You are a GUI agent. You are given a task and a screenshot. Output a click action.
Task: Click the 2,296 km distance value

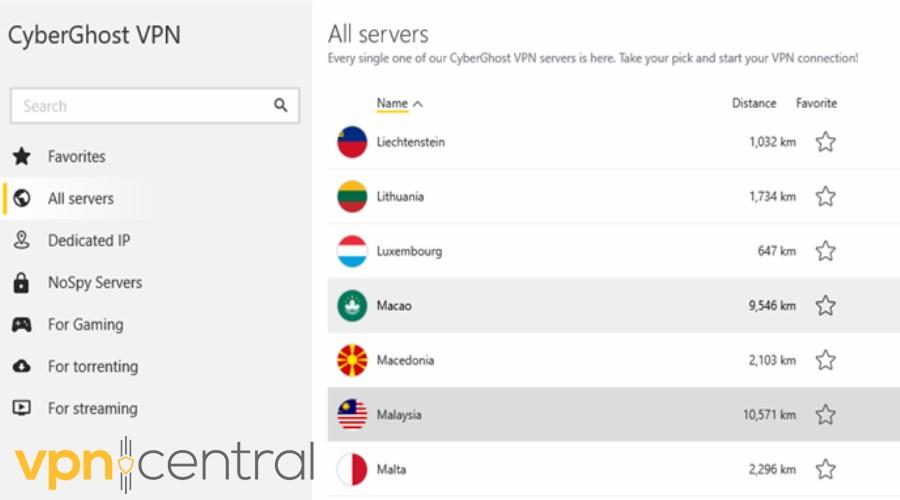coord(772,469)
